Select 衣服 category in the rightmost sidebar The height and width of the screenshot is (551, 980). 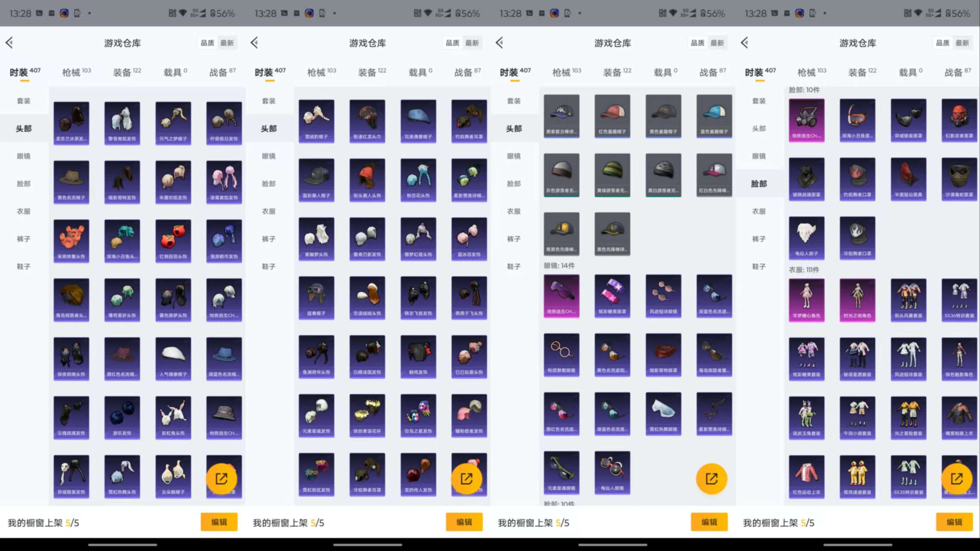(759, 211)
